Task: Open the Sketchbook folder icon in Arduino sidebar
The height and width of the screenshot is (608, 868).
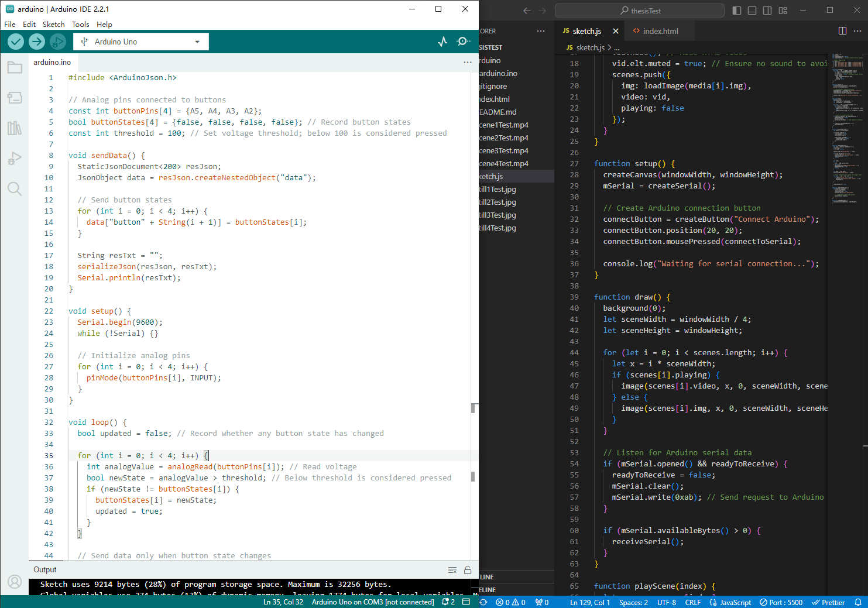Action: [15, 68]
